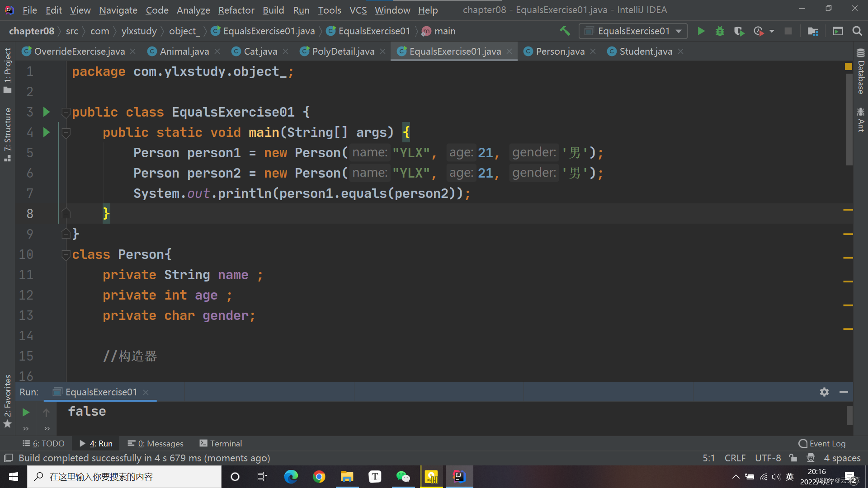Open the VCS menu
The height and width of the screenshot is (488, 868).
pos(358,10)
